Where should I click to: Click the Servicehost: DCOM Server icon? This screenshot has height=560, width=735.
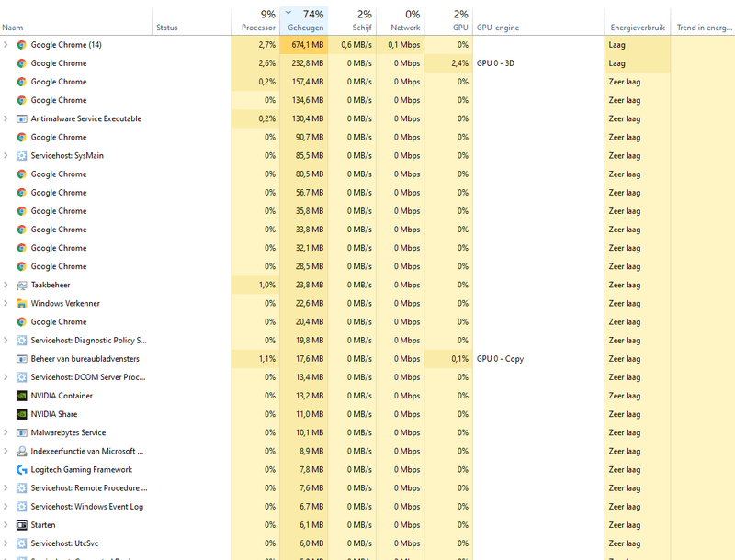pos(21,377)
